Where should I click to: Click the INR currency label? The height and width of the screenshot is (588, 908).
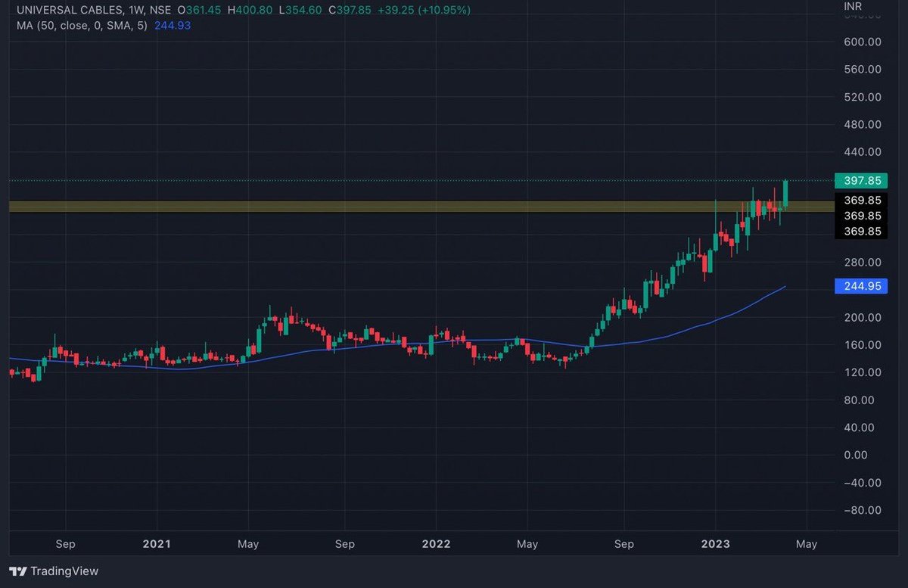click(853, 7)
